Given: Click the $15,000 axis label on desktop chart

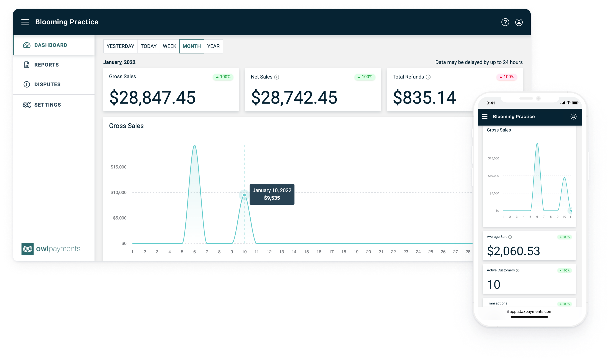Looking at the screenshot, I should tap(119, 167).
